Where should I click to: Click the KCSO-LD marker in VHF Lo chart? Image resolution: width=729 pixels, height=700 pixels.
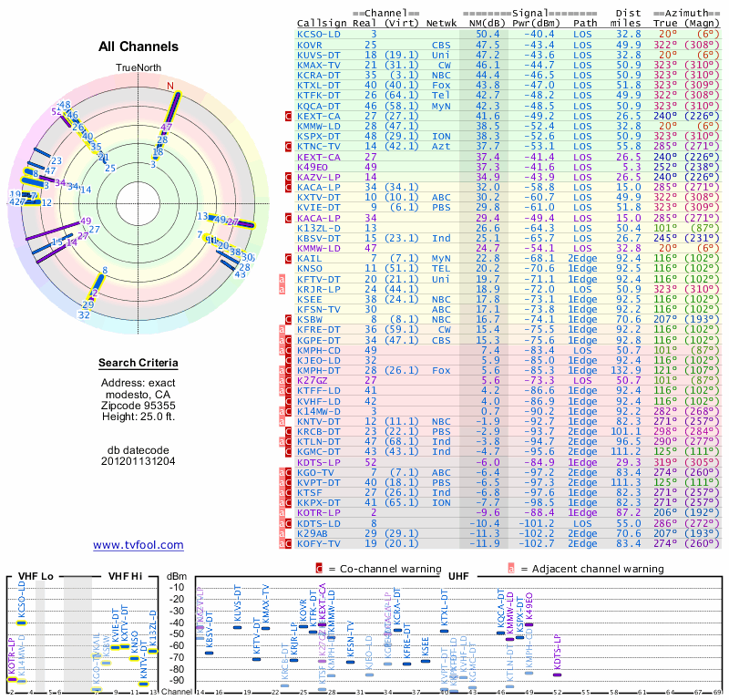(x=21, y=623)
